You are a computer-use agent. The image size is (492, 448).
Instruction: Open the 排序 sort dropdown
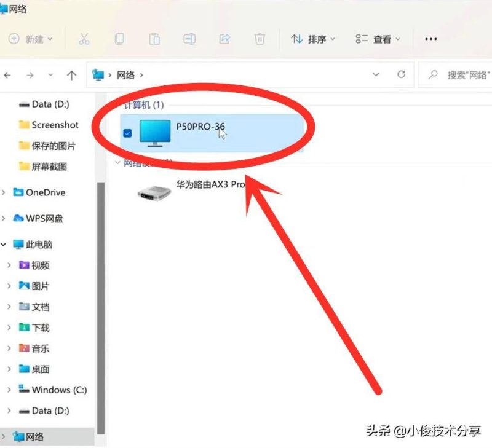(x=313, y=39)
